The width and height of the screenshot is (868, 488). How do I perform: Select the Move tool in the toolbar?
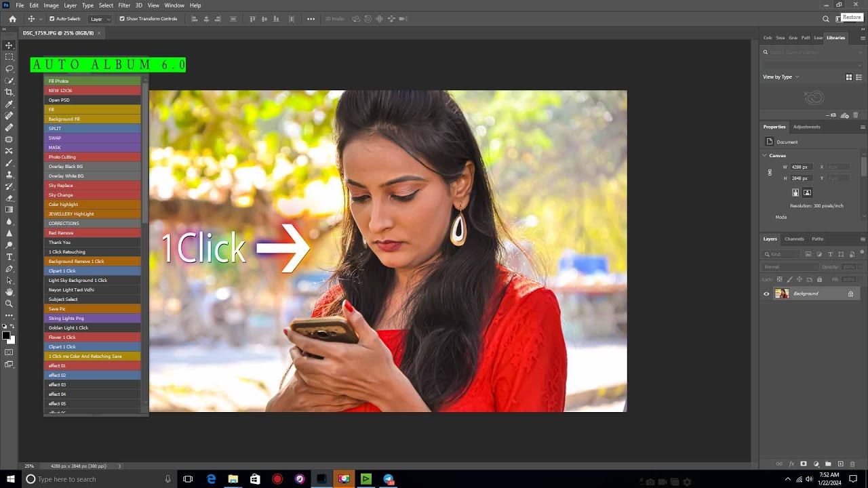9,45
